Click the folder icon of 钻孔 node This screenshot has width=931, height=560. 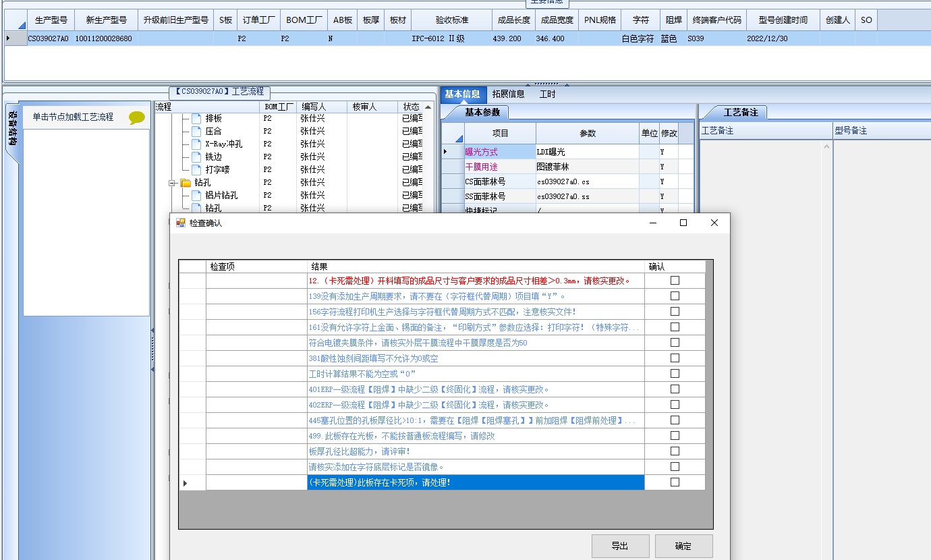tap(186, 183)
